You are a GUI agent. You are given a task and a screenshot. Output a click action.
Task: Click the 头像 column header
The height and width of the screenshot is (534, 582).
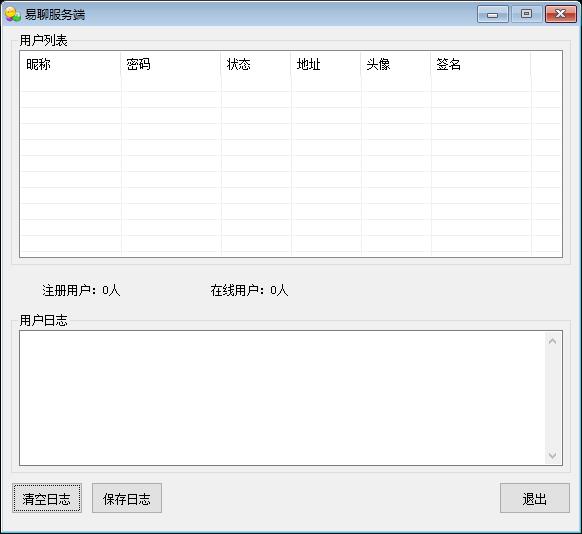[396, 64]
